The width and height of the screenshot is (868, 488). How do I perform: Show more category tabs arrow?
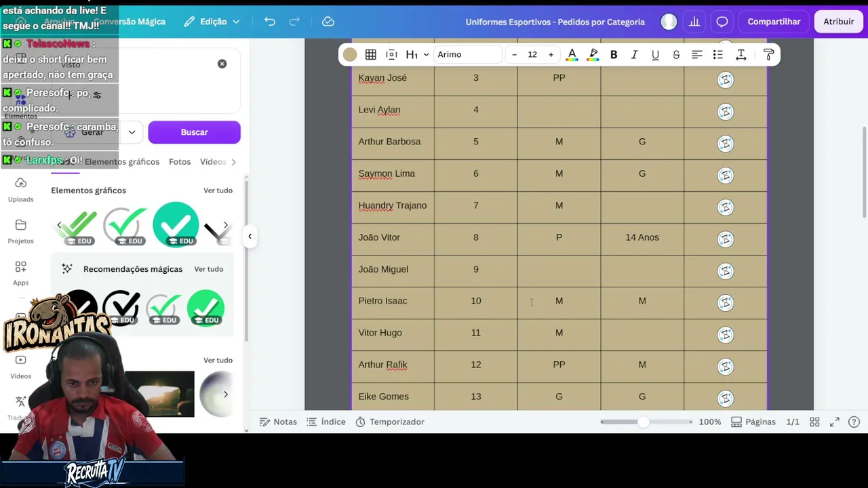tap(234, 162)
